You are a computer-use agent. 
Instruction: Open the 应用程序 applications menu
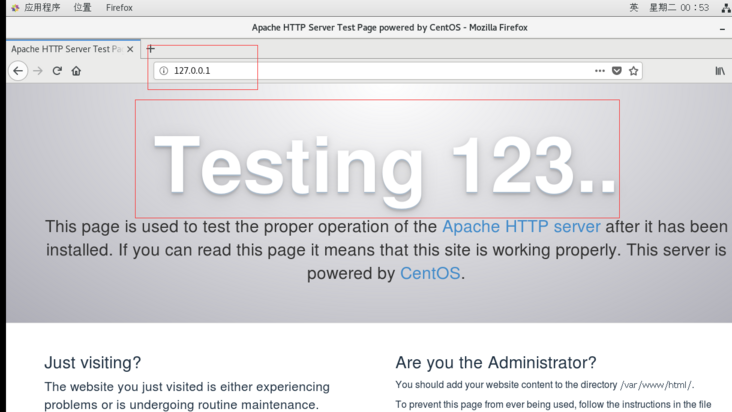[42, 7]
